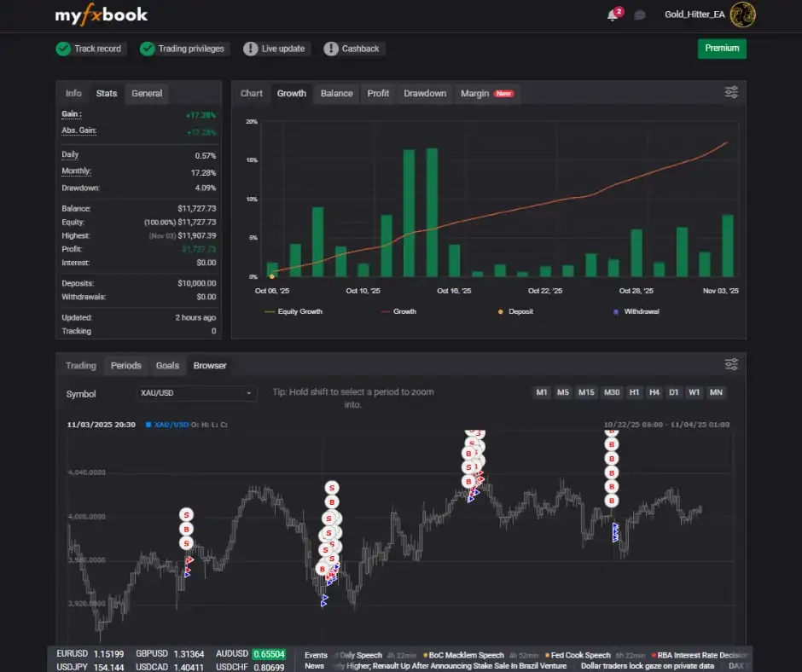
Task: Click the Trading privileges badge
Action: point(184,49)
